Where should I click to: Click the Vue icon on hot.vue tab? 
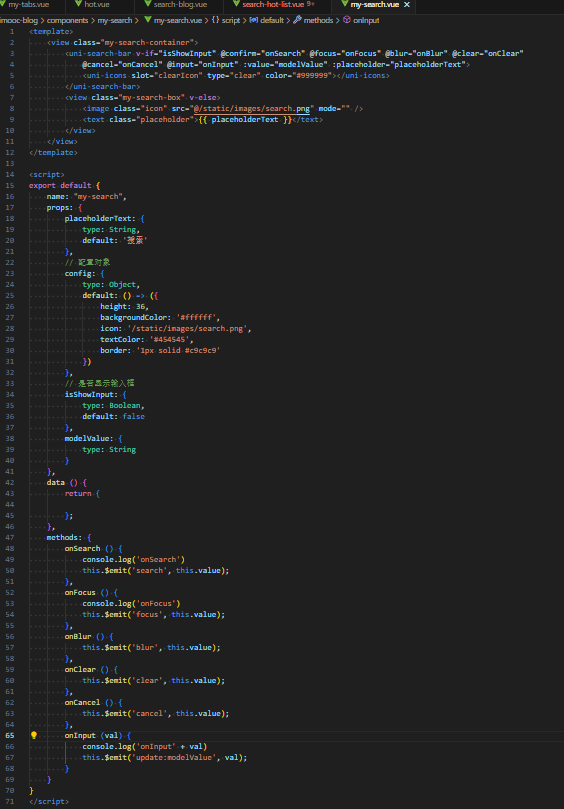coord(78,4)
